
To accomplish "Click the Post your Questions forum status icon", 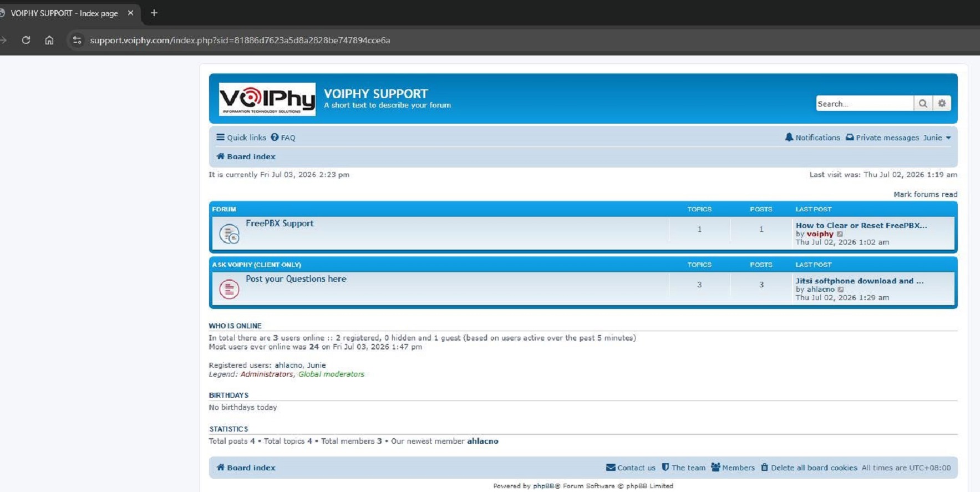I will point(229,289).
